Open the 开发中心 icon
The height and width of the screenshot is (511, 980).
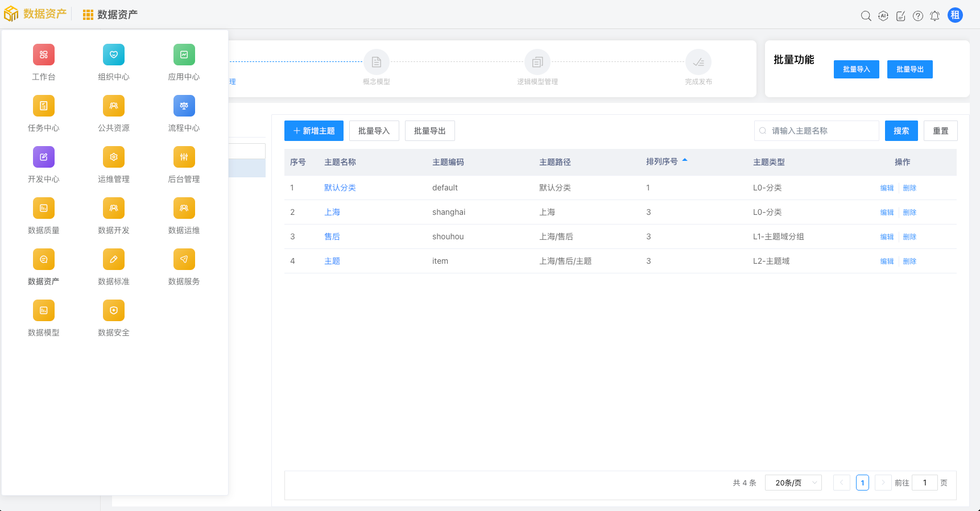44,157
